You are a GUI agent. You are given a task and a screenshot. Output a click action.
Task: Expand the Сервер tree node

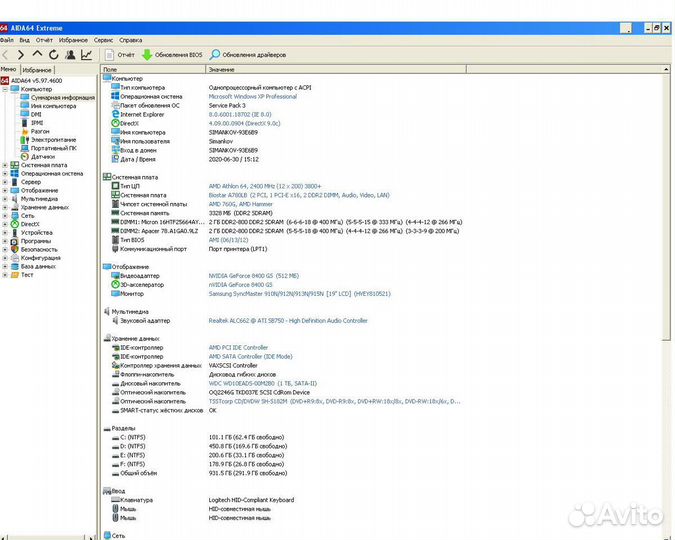pyautogui.click(x=5, y=182)
